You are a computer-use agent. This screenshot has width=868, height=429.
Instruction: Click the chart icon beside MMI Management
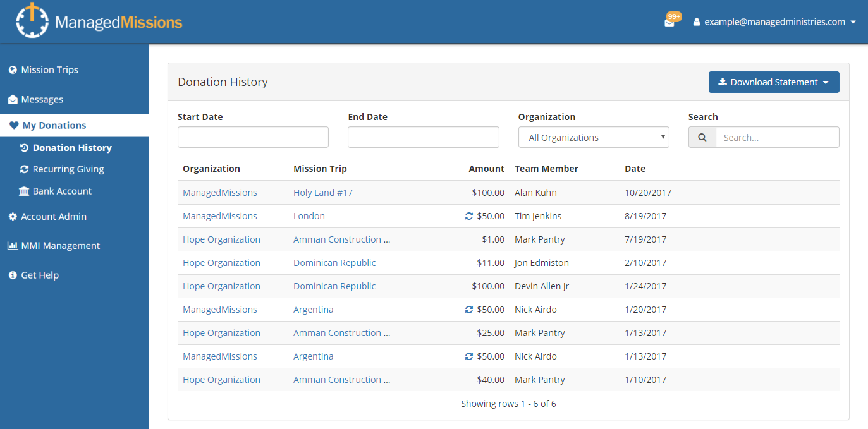[13, 246]
